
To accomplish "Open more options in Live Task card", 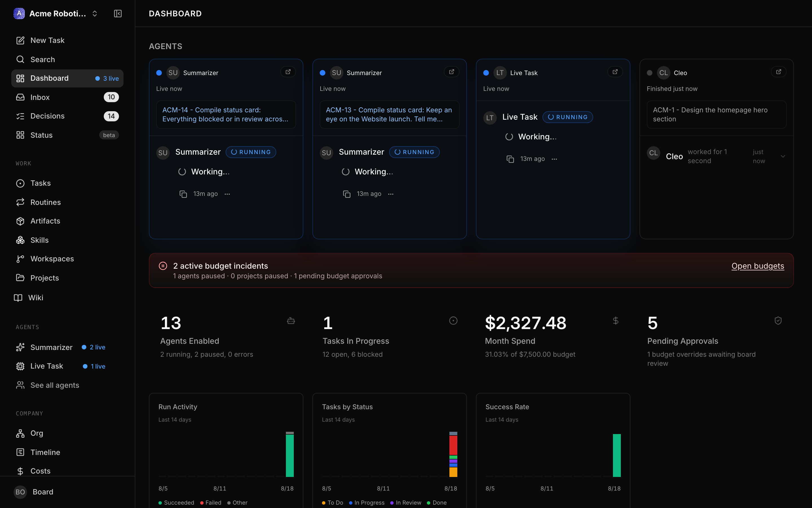I will click(x=554, y=159).
